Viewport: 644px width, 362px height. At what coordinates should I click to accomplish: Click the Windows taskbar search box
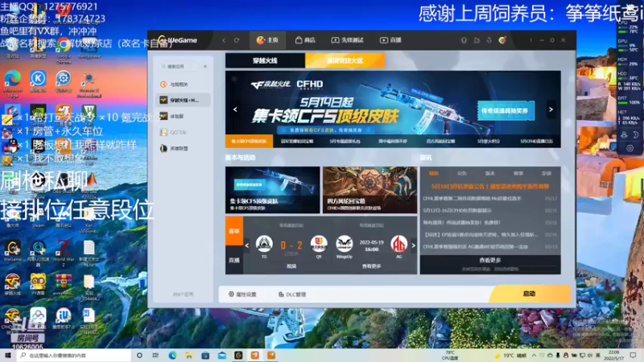74,356
